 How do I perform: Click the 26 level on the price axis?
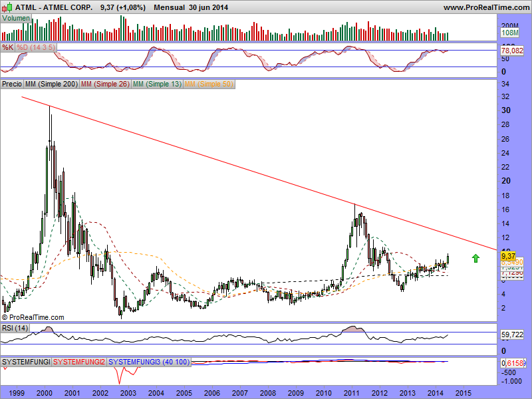pos(505,139)
